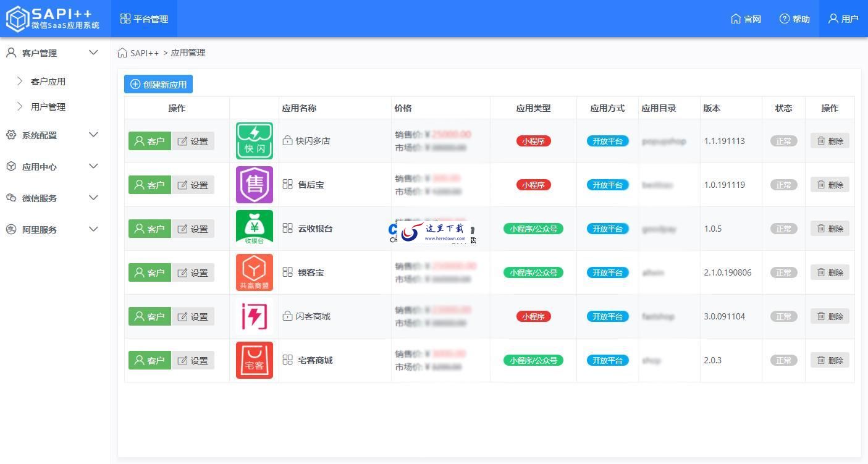Open 官网 from the top navigation
Screen dimensions: 868x464
(746, 19)
